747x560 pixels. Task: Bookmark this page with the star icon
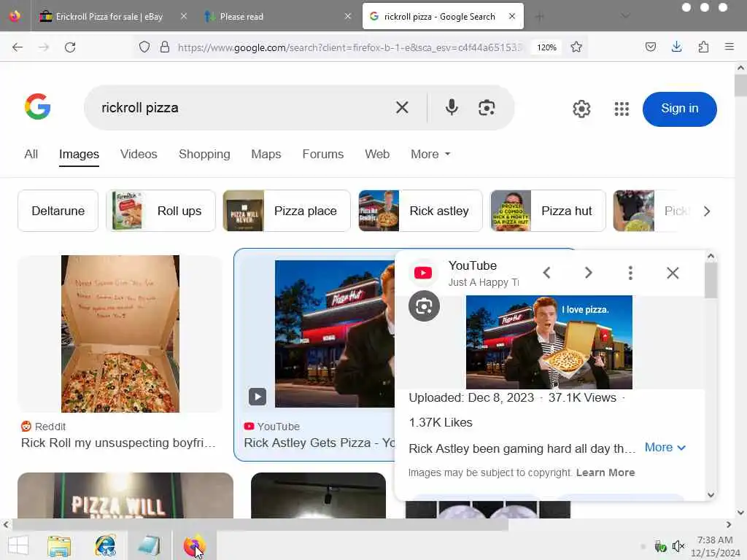576,47
